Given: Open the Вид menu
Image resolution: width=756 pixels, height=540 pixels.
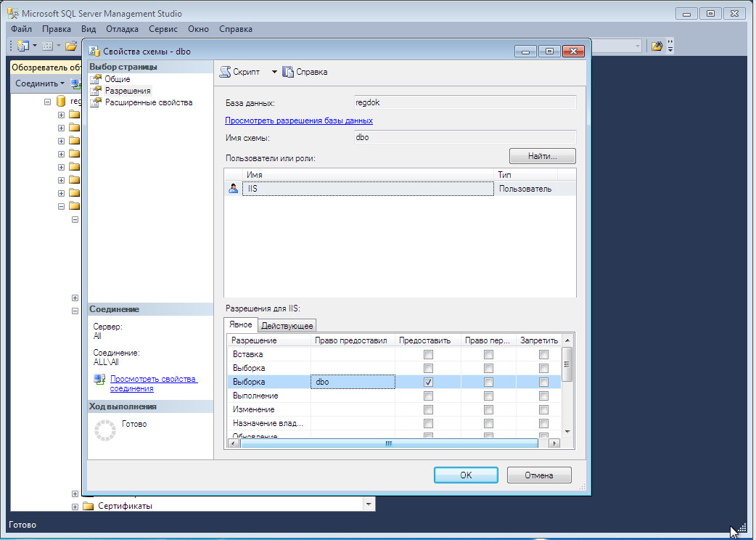Looking at the screenshot, I should (89, 29).
